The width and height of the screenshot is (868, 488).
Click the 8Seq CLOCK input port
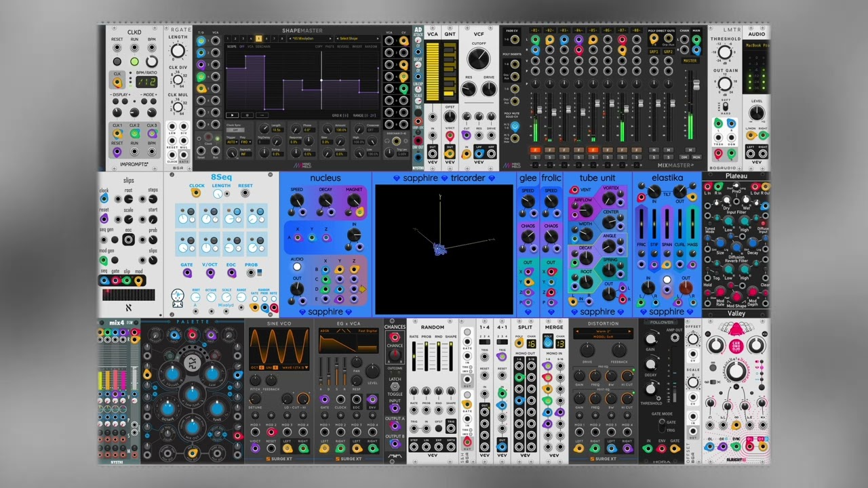coord(196,192)
